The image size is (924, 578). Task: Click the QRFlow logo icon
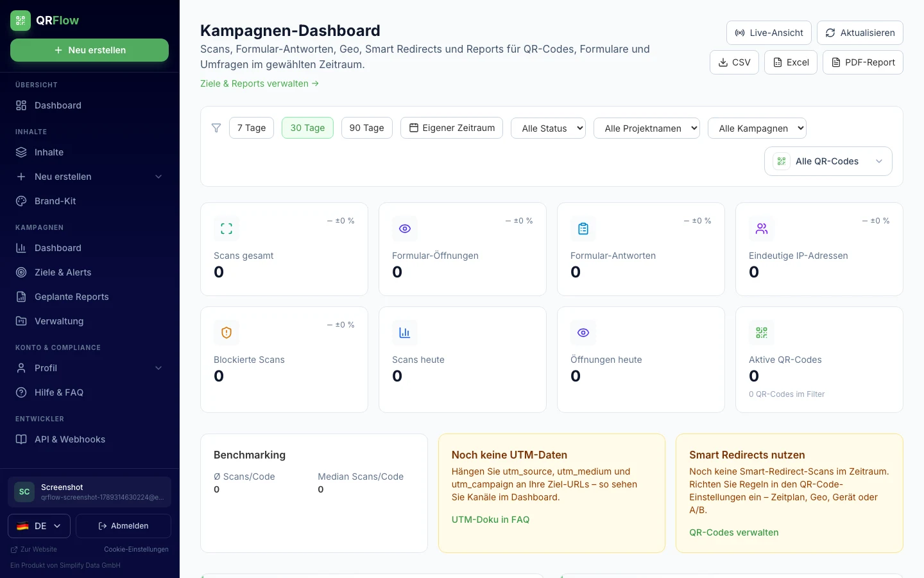tap(21, 21)
